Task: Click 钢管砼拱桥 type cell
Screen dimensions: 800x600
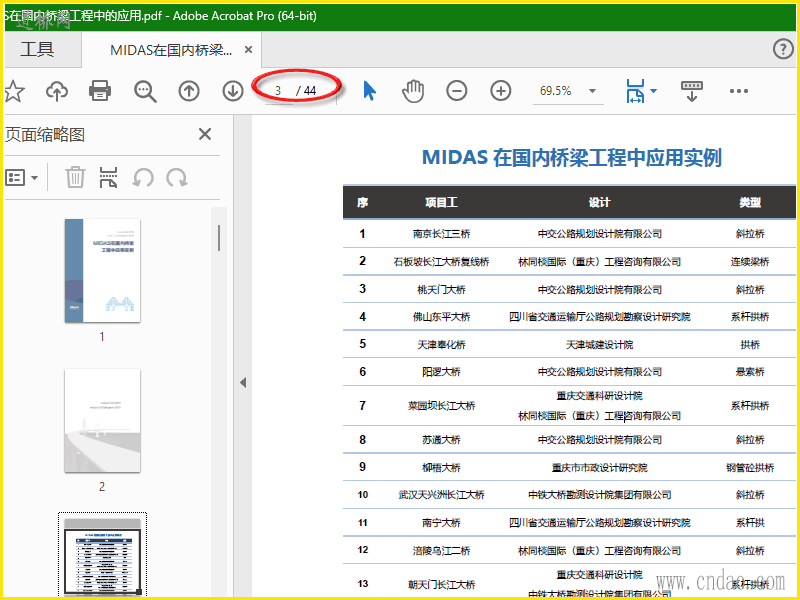Action: (750, 467)
